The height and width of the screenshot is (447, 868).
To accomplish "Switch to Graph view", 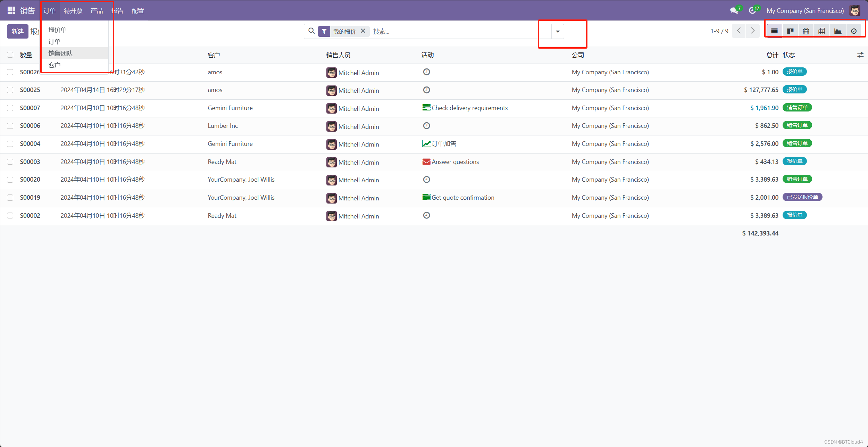I will (x=837, y=31).
